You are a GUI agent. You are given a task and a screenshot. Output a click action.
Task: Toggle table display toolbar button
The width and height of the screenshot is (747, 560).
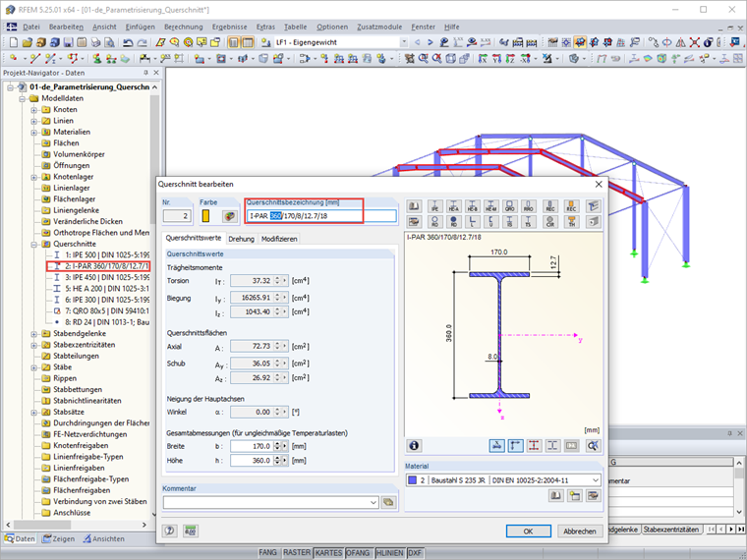tap(248, 42)
